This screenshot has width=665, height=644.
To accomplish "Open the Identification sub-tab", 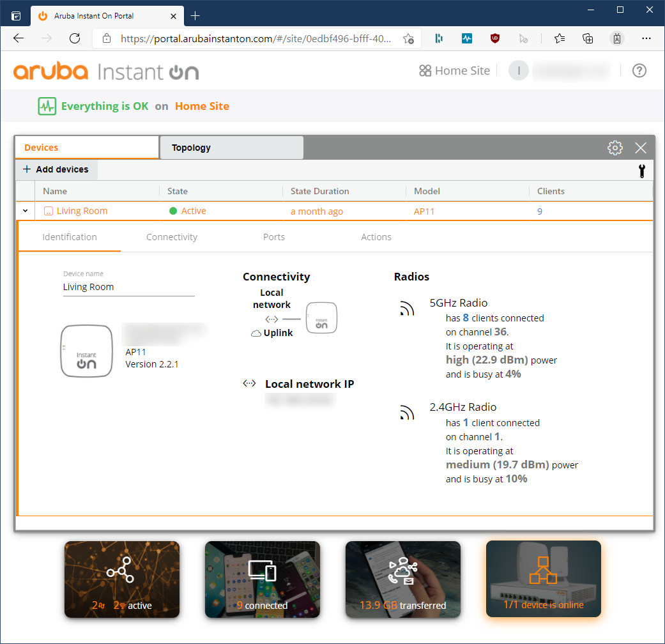I will point(70,237).
